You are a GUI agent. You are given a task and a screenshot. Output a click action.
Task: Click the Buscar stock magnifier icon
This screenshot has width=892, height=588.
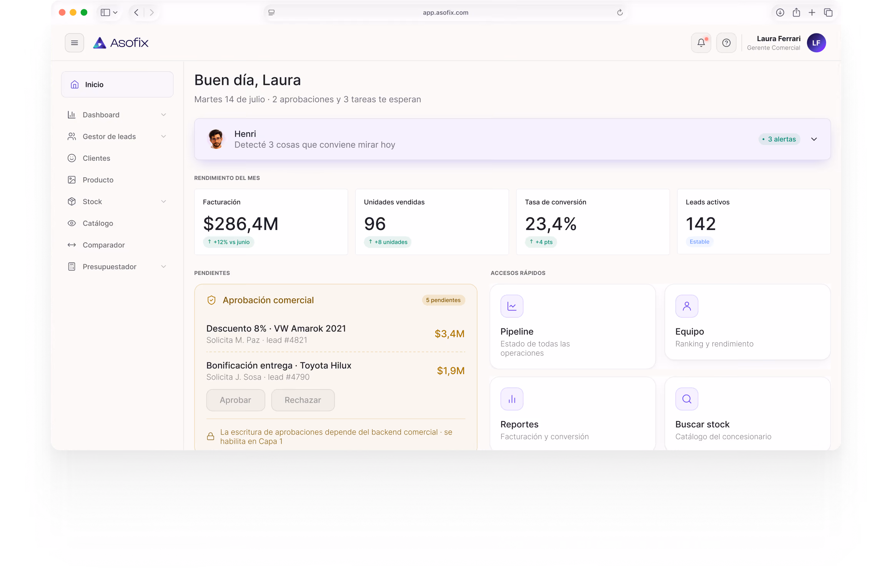[x=687, y=399]
